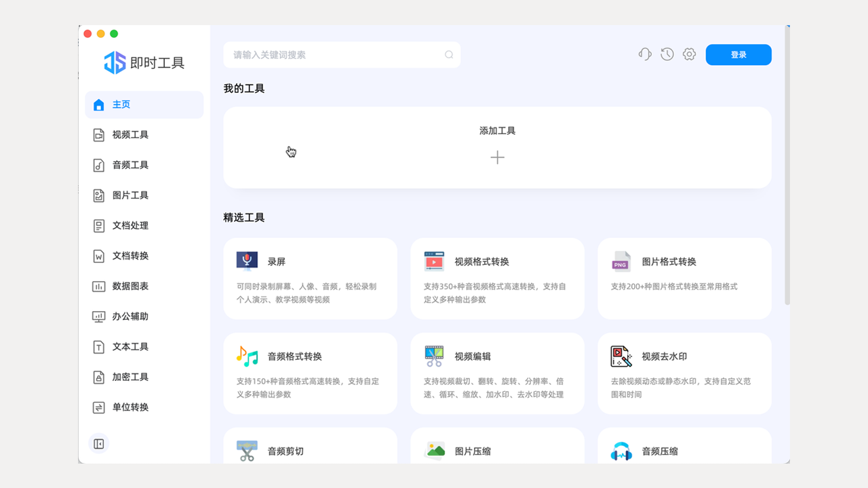Collapse the sidebar using the bottom-left icon
Screen dimensions: 868x488
tap(98, 443)
